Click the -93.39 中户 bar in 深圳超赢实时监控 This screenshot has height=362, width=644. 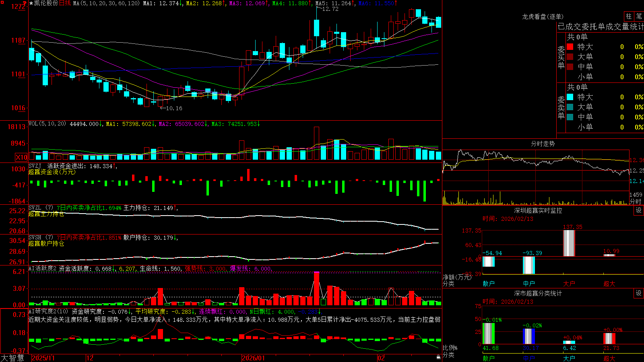coord(529,265)
